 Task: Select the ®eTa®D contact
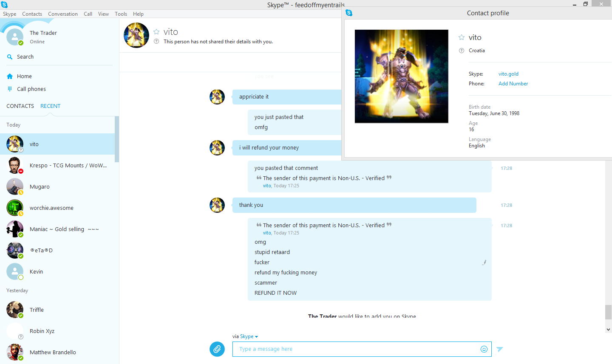[x=57, y=250]
